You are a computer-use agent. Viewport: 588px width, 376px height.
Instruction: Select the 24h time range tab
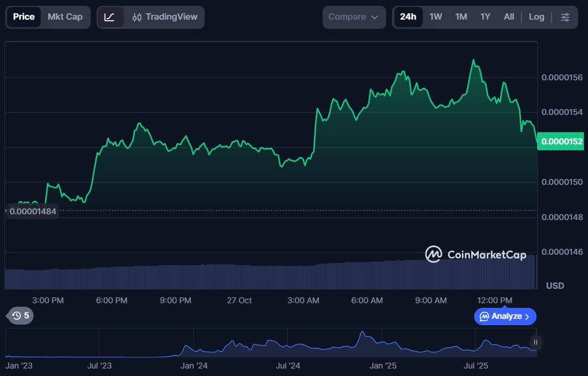(x=408, y=17)
